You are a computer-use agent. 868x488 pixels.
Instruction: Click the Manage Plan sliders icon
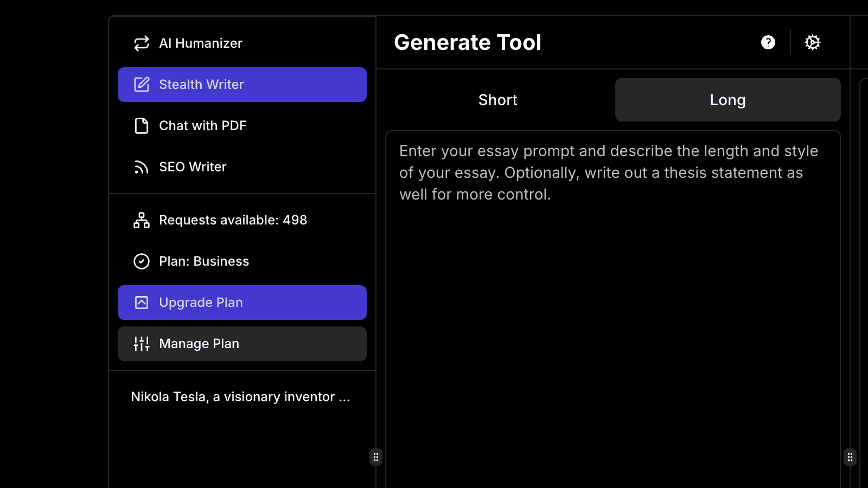click(x=141, y=343)
